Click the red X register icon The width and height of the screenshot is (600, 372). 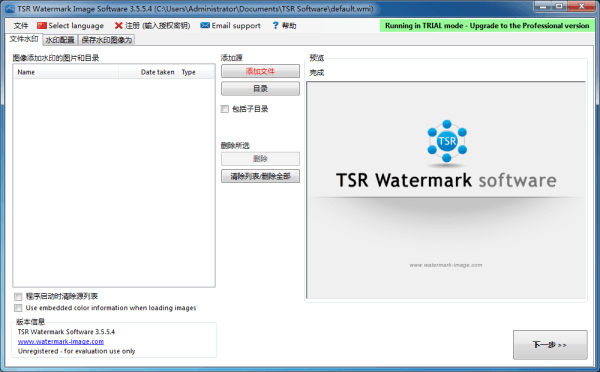(x=119, y=26)
